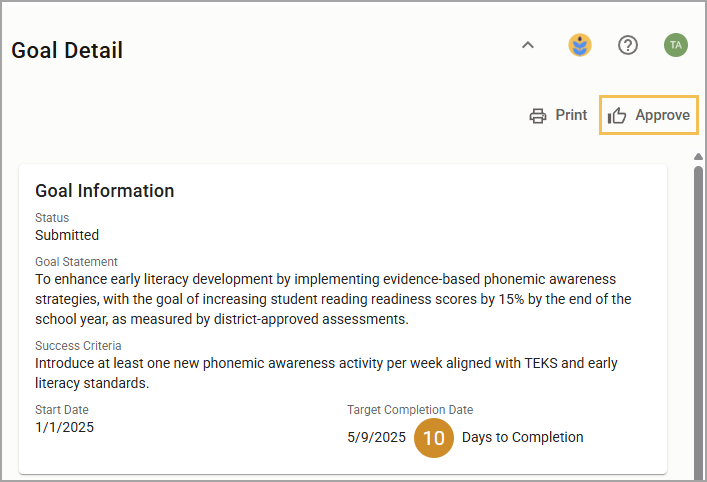Click the printer icon

tap(537, 116)
